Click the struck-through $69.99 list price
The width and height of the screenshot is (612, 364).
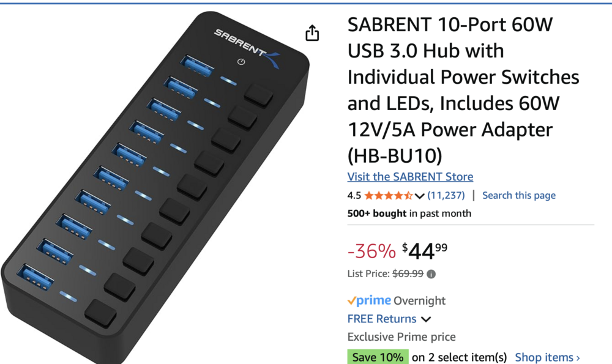tap(408, 274)
